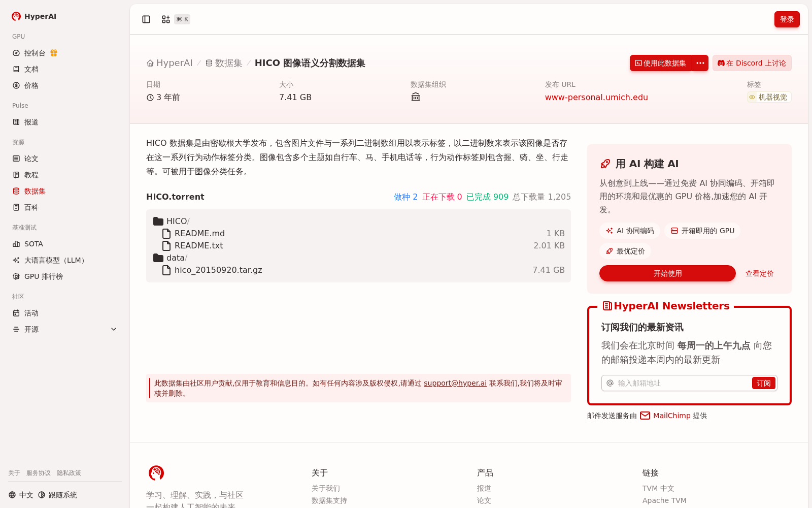812x508 pixels.
Task: Click the rocket icon by 用 AI 构建 AI
Action: [x=605, y=164]
